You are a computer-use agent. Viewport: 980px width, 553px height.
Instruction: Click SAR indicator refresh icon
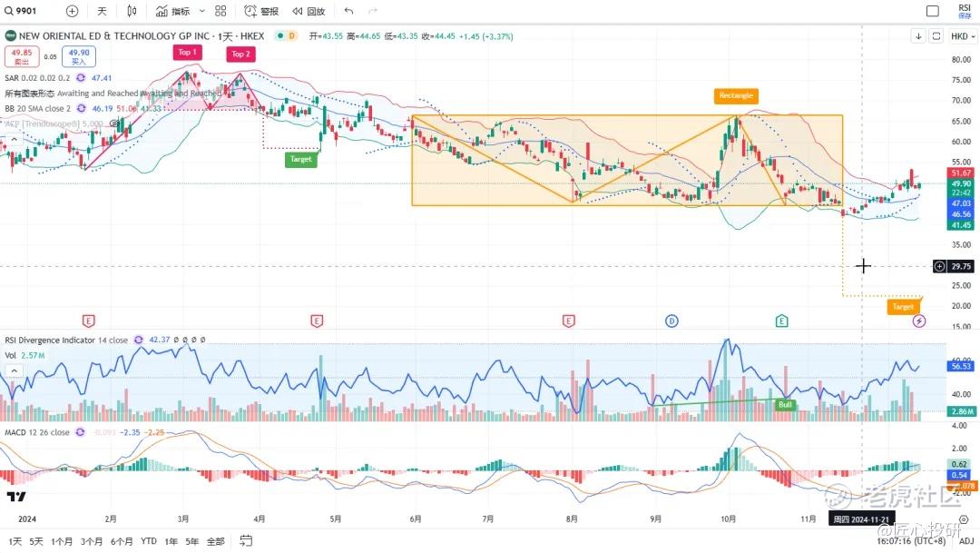pyautogui.click(x=81, y=77)
